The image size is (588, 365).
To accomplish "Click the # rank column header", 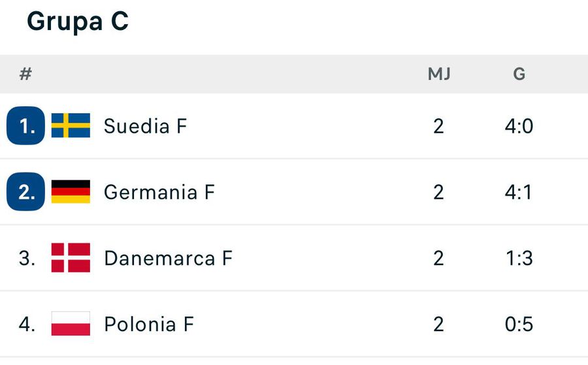I will point(25,74).
